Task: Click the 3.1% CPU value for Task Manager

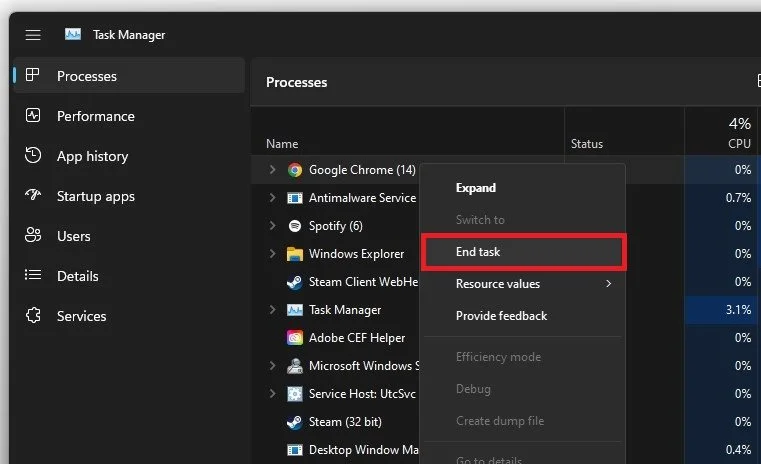Action: point(738,309)
